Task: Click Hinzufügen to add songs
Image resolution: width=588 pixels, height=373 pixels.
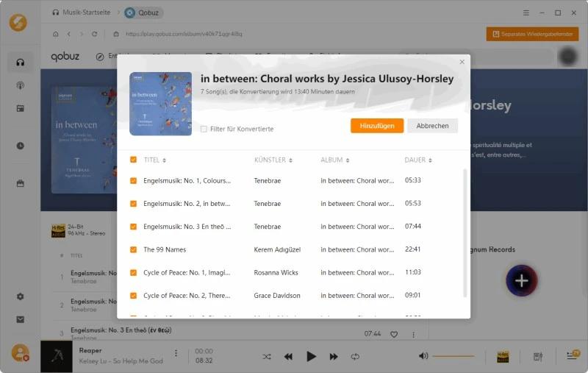Action: (x=377, y=126)
